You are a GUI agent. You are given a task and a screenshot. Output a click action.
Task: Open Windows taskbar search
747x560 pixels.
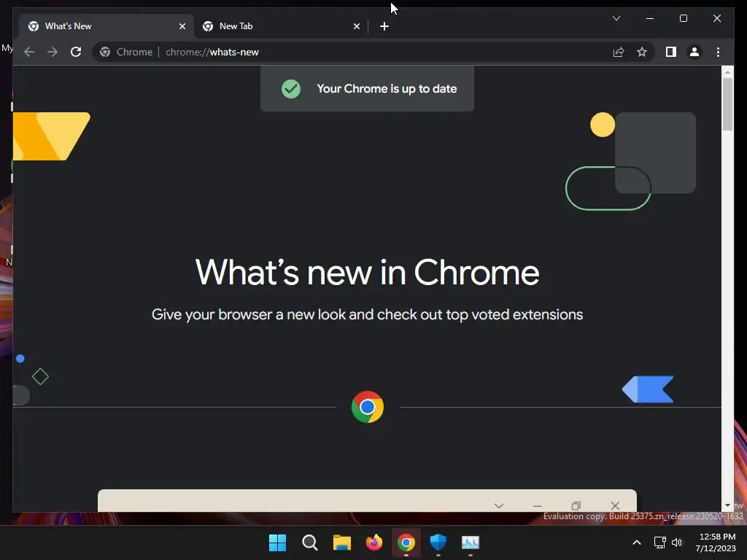[309, 542]
